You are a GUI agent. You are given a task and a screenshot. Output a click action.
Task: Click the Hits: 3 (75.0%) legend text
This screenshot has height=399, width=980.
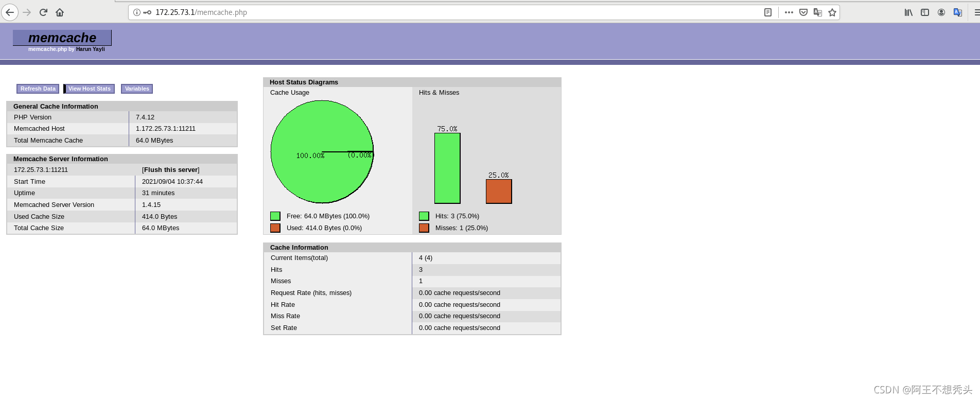pyautogui.click(x=457, y=216)
